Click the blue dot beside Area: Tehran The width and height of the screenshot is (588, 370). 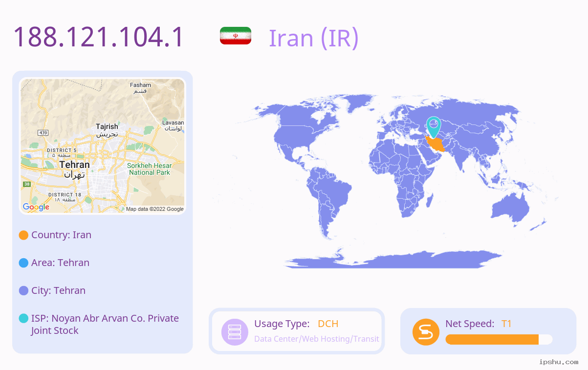23,263
